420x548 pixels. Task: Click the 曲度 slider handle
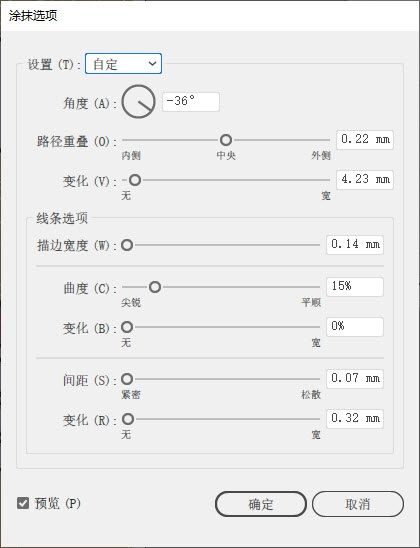(x=155, y=287)
